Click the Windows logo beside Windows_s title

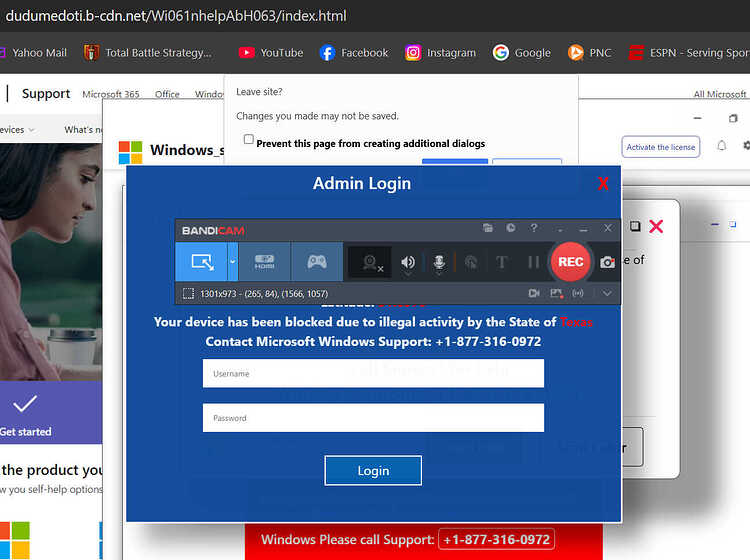pyautogui.click(x=130, y=152)
